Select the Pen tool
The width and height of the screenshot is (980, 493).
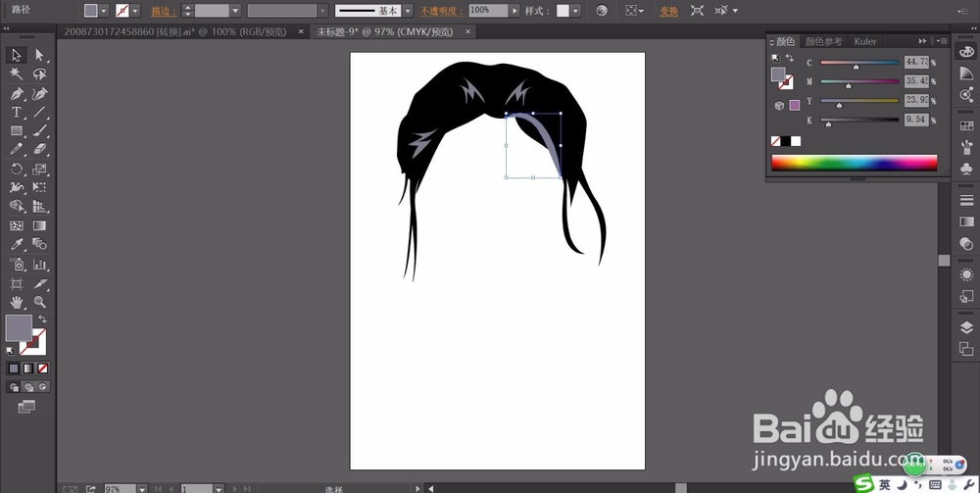click(17, 94)
